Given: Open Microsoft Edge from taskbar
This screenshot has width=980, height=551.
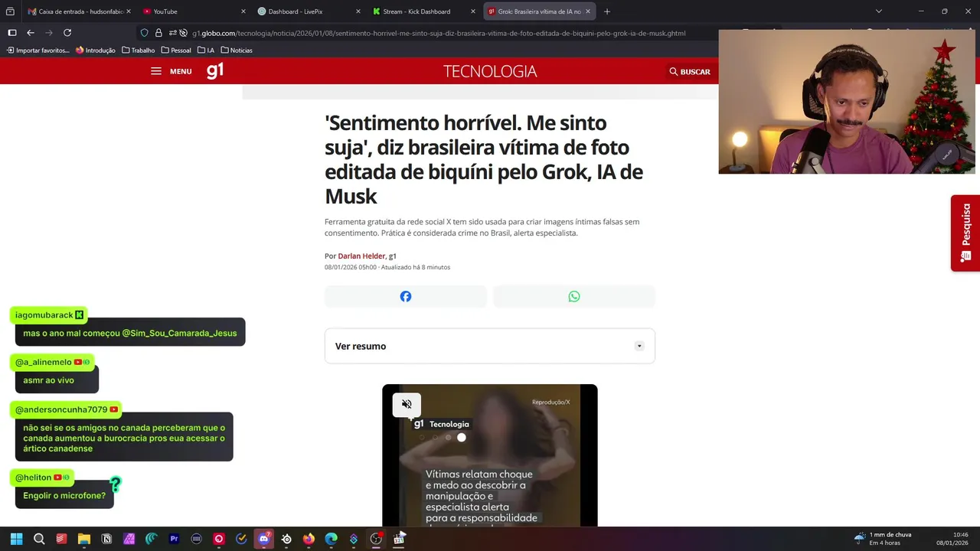Looking at the screenshot, I should click(331, 539).
